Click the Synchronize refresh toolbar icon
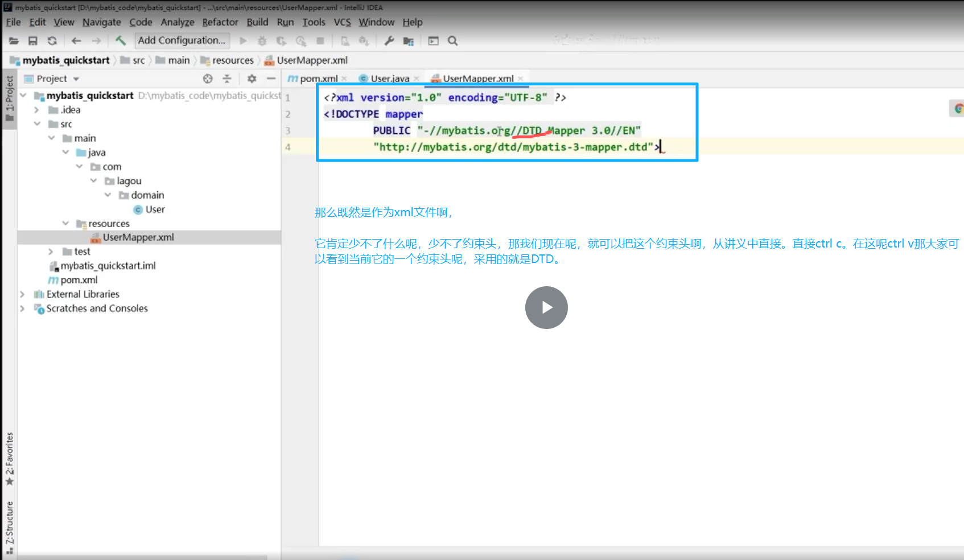This screenshot has width=964, height=560. point(52,41)
